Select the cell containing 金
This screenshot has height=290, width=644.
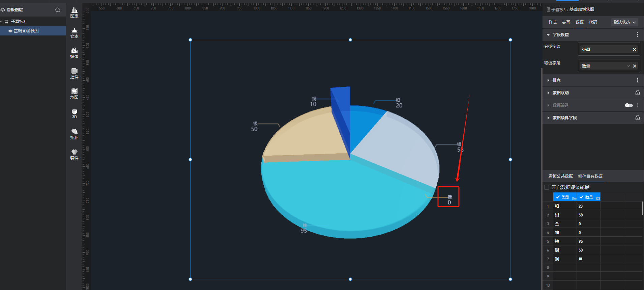(x=565, y=224)
